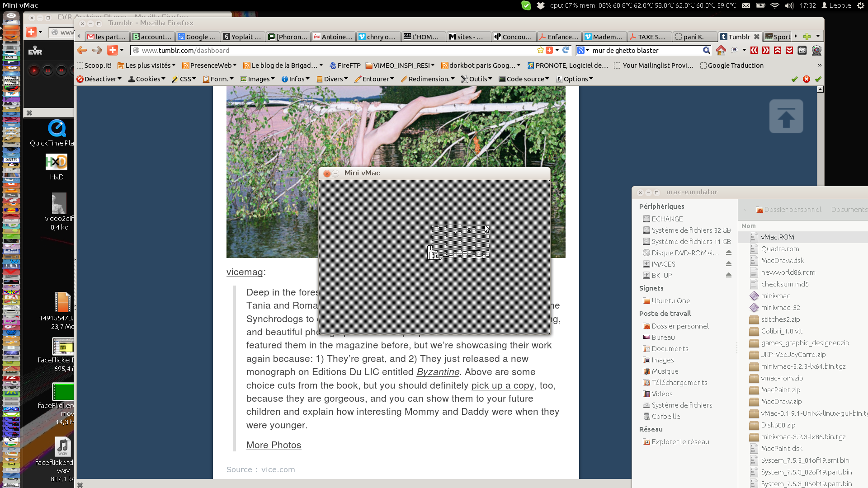The image size is (868, 488).
Task: Show more bookmarks via chevron
Action: pos(819,66)
